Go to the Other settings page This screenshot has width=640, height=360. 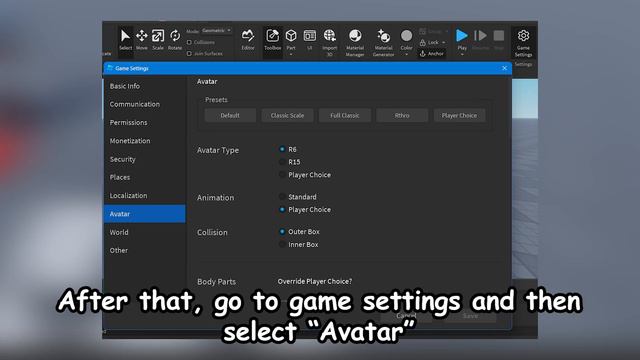point(144,250)
